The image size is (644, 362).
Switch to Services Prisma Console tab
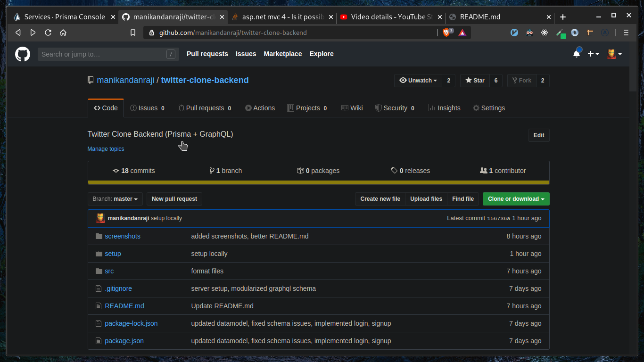pyautogui.click(x=64, y=17)
